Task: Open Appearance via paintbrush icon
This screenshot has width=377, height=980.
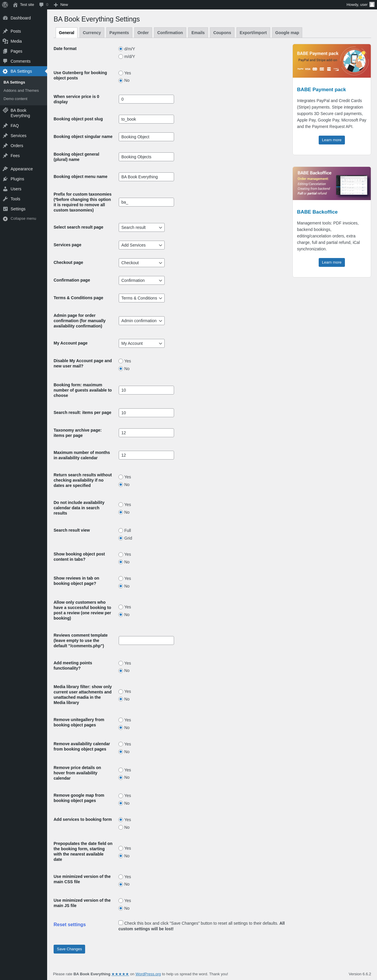Action: (5, 169)
